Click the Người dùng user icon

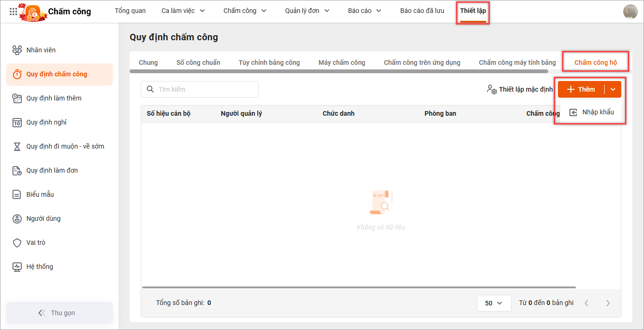pos(17,218)
